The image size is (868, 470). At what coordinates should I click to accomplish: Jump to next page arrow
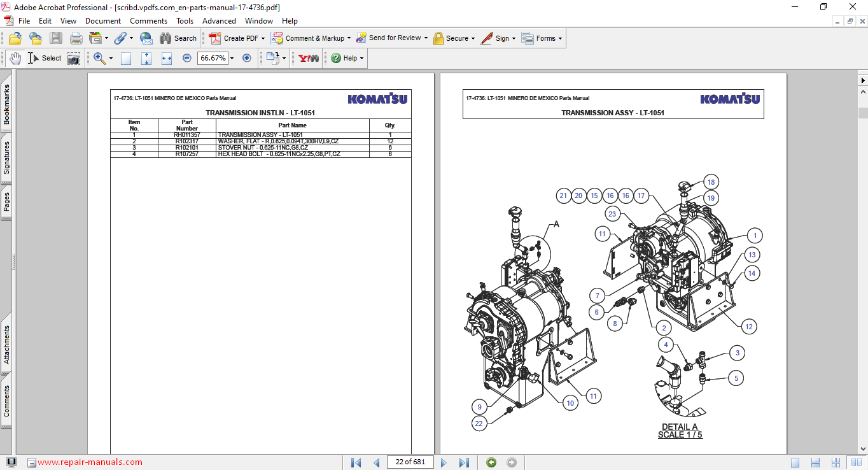click(444, 462)
